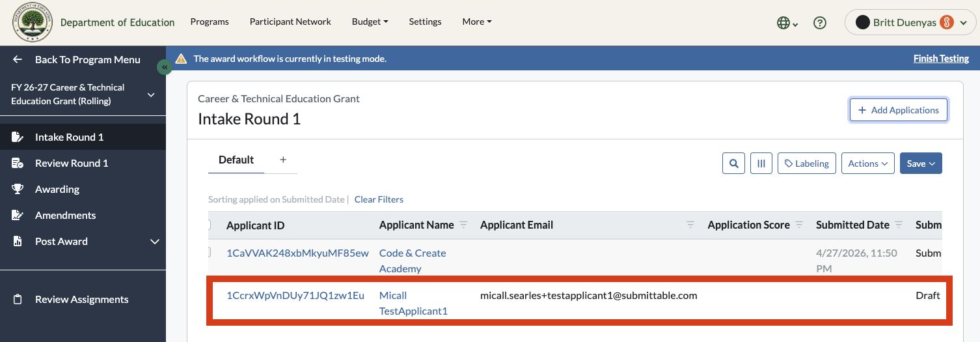Click the Submitted Date column filter icon
This screenshot has height=342, width=980.
point(899,225)
